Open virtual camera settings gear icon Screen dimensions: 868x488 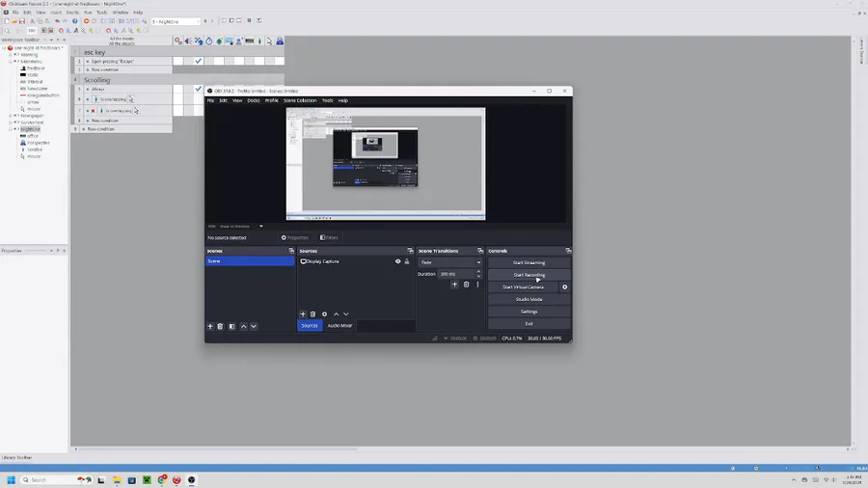[x=564, y=287]
